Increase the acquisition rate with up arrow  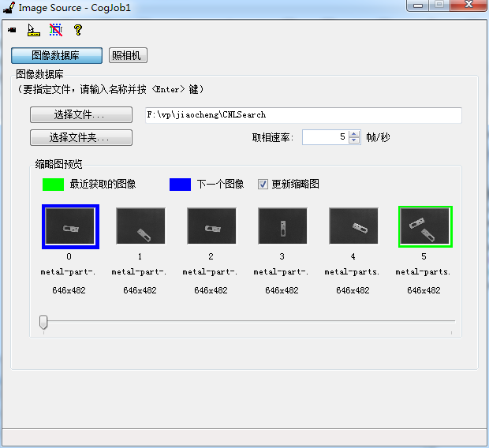(x=354, y=134)
